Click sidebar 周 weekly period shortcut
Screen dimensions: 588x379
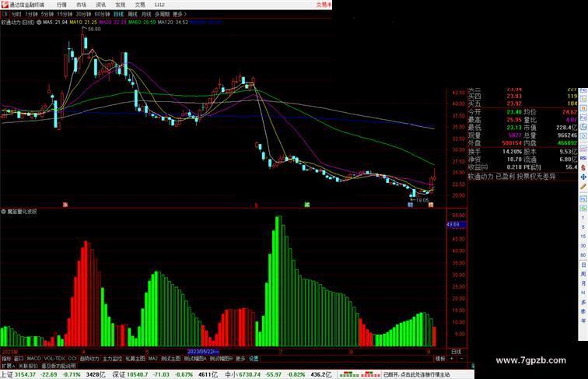(583, 274)
